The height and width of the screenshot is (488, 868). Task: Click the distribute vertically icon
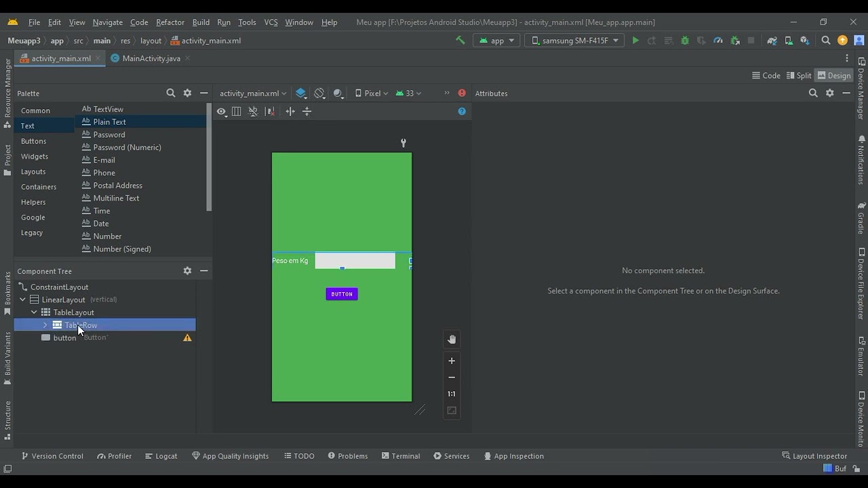[x=307, y=111]
